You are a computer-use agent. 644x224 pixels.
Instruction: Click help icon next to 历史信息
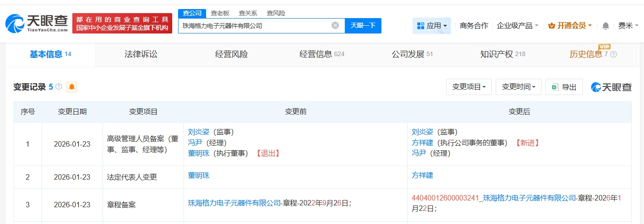pos(613,55)
